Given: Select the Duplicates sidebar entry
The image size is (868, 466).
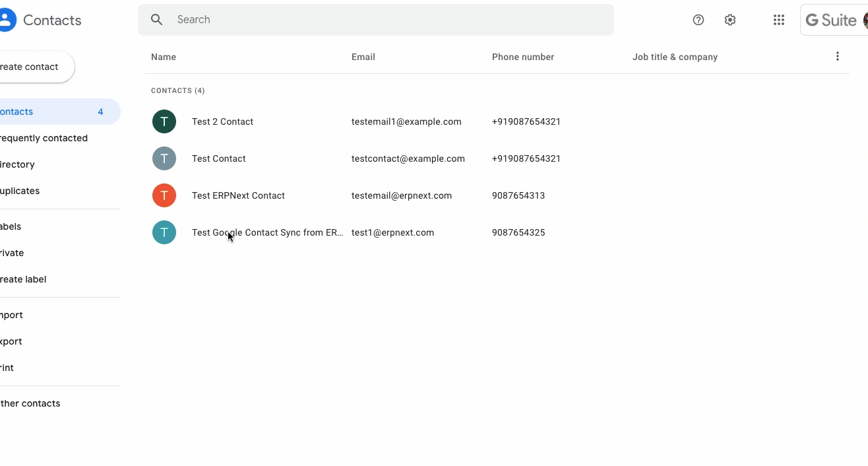Looking at the screenshot, I should tap(20, 191).
